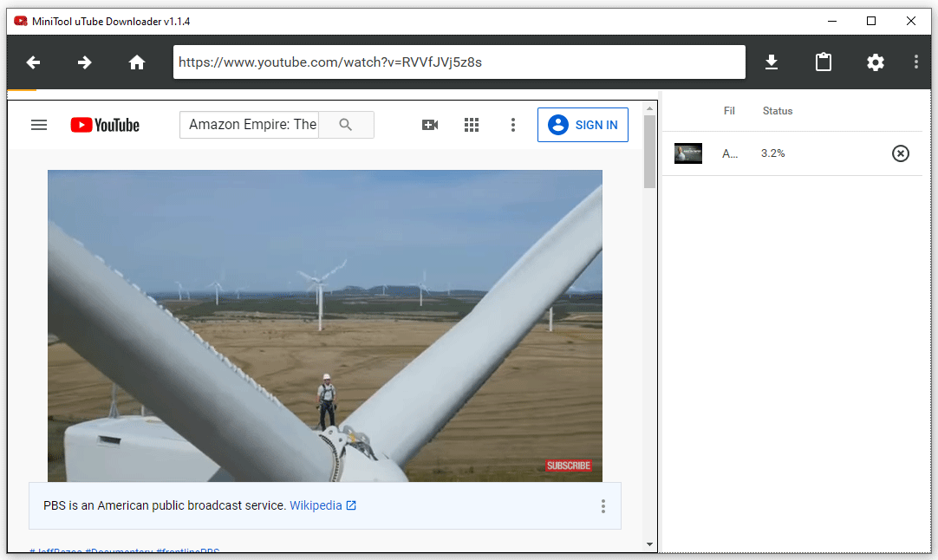Viewport: 938px width, 560px height.
Task: Navigate back using the back arrow
Action: [x=32, y=62]
